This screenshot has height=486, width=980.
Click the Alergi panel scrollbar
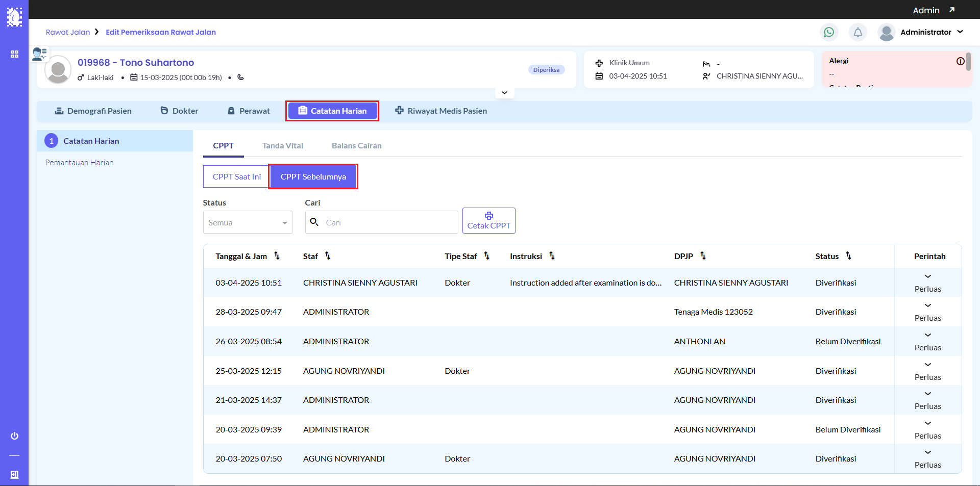tap(968, 62)
